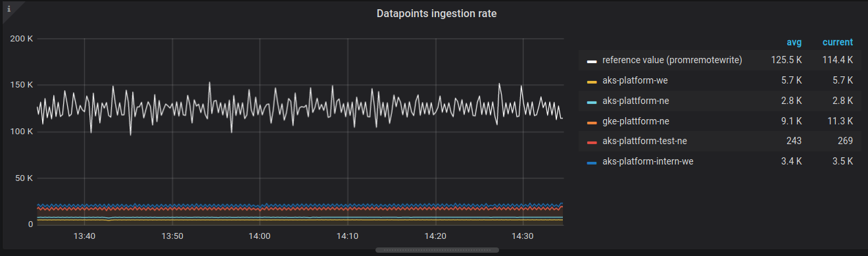Click the 13:40 time axis label
Screen dimensions: 868x256
[84, 236]
